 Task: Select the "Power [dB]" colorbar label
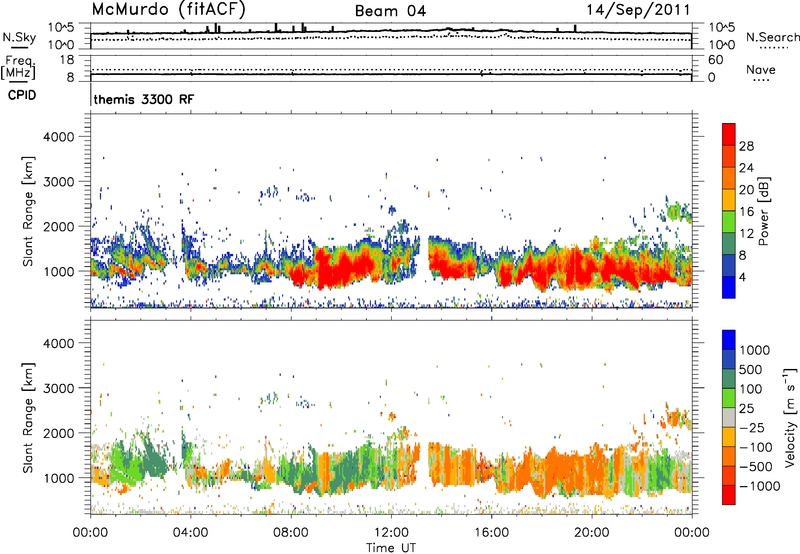pos(763,211)
